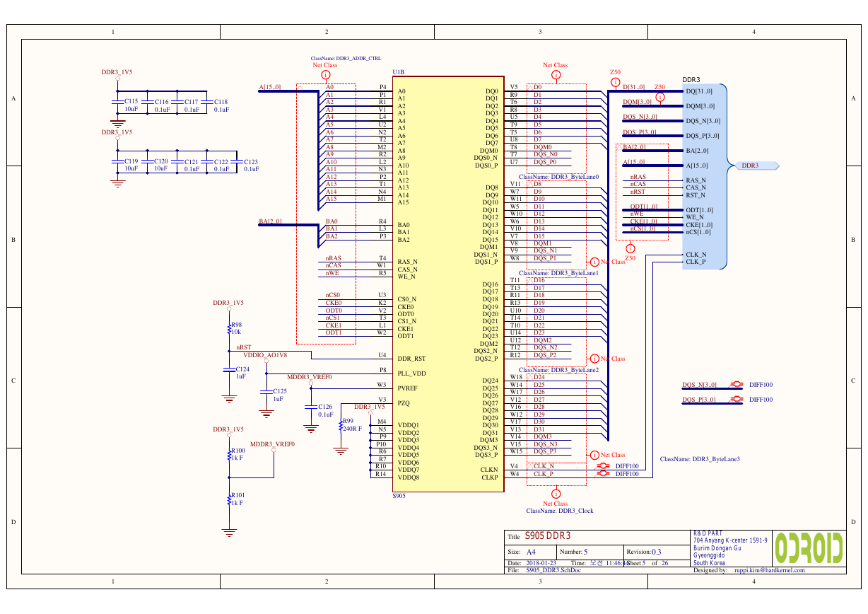Select capacitor C123 symbol

click(x=235, y=161)
